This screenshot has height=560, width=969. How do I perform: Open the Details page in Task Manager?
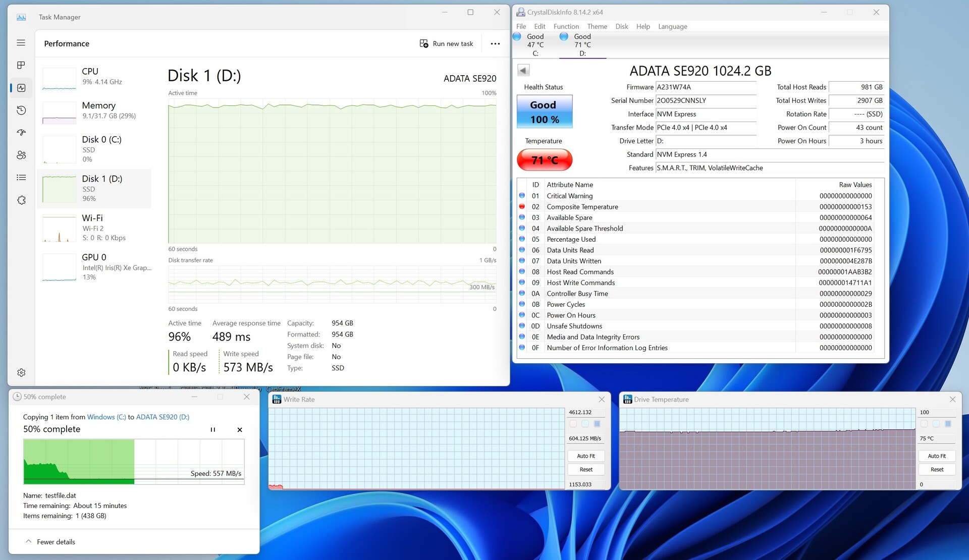(x=21, y=178)
